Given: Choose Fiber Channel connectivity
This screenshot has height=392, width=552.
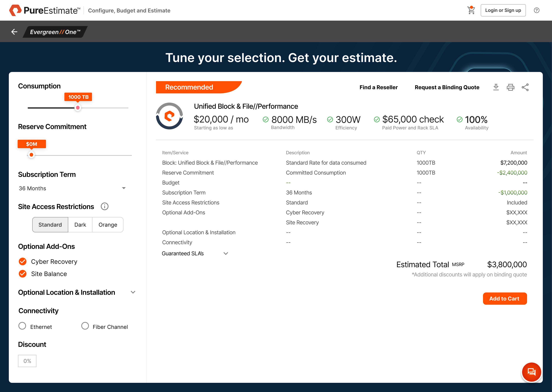Looking at the screenshot, I should 85,326.
